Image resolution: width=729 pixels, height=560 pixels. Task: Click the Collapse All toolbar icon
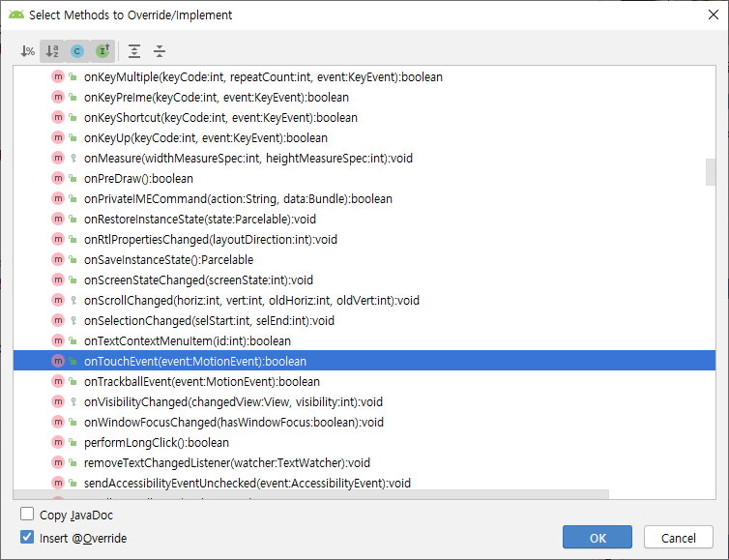(x=160, y=51)
